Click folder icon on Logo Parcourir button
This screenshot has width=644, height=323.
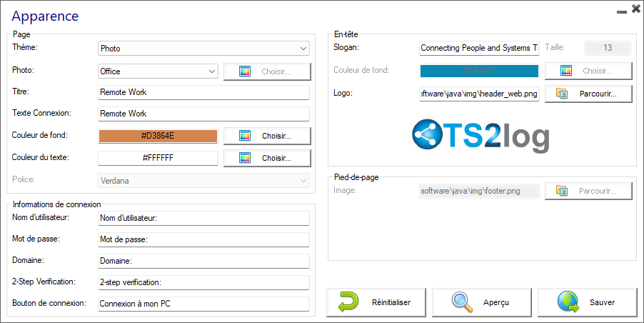click(x=561, y=94)
